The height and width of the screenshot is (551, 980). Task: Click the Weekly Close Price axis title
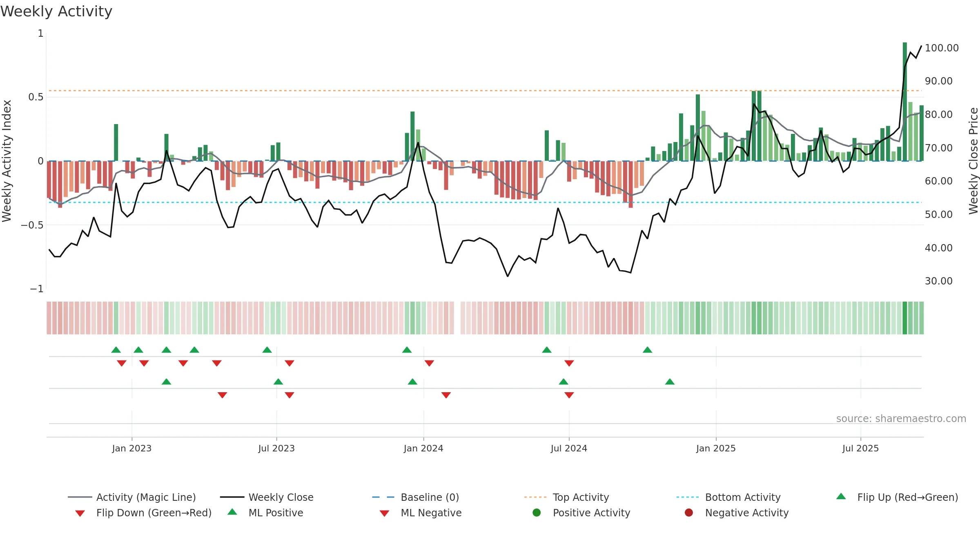point(973,161)
